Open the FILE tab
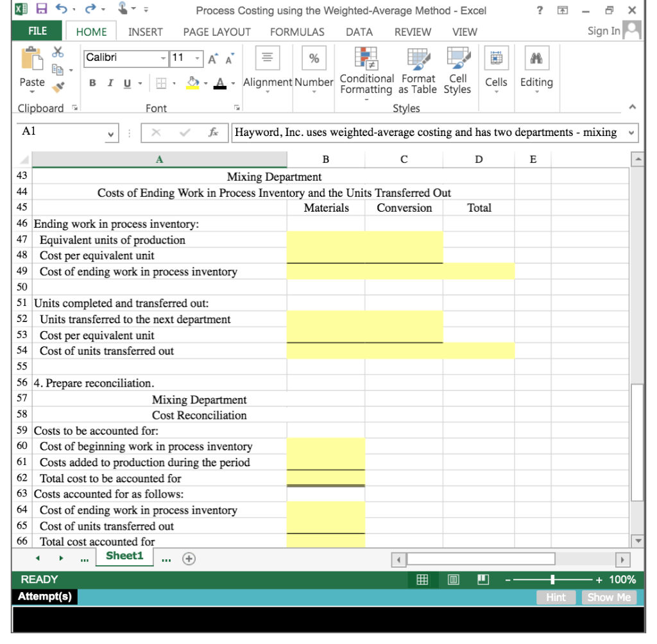 click(x=37, y=31)
